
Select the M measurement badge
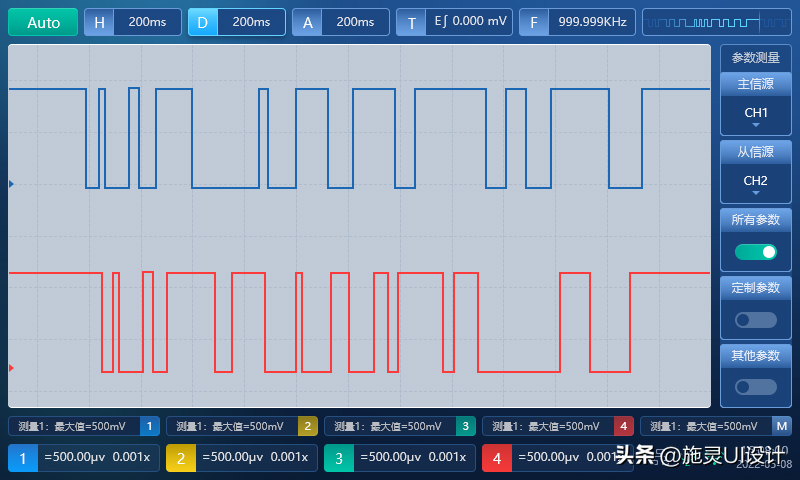coord(782,426)
